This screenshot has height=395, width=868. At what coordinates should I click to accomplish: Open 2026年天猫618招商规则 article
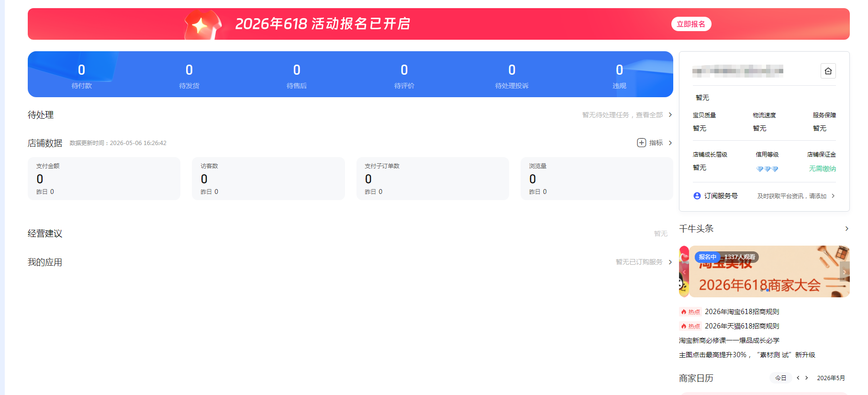[742, 326]
